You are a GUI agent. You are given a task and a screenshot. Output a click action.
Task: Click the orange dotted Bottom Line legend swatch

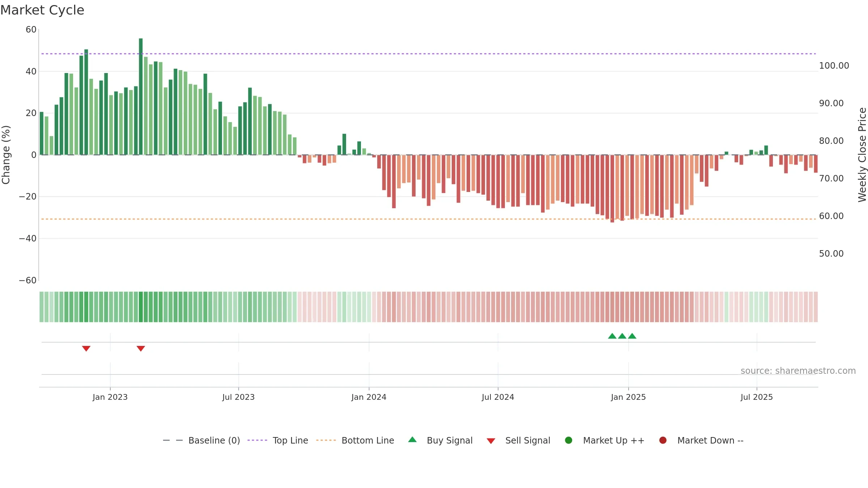click(326, 440)
